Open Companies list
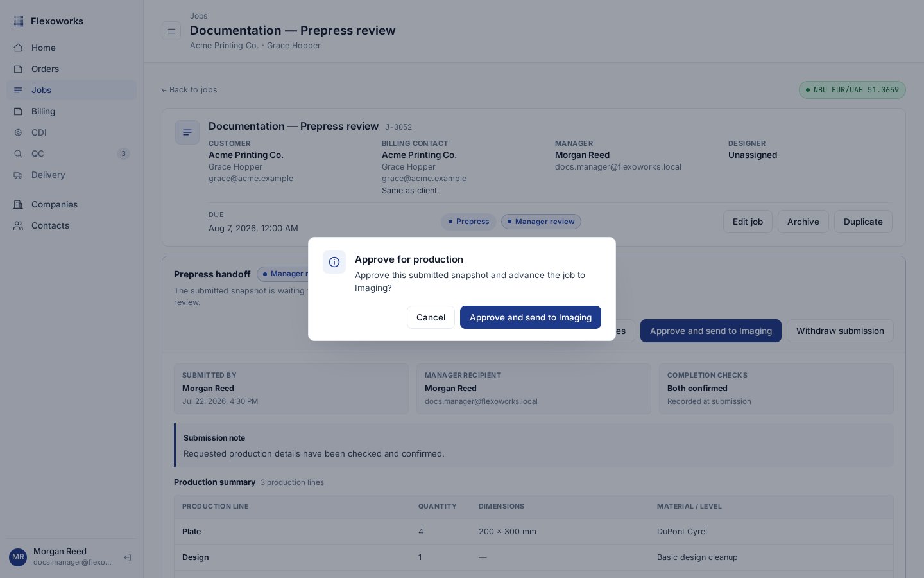The width and height of the screenshot is (924, 578). 71,204
